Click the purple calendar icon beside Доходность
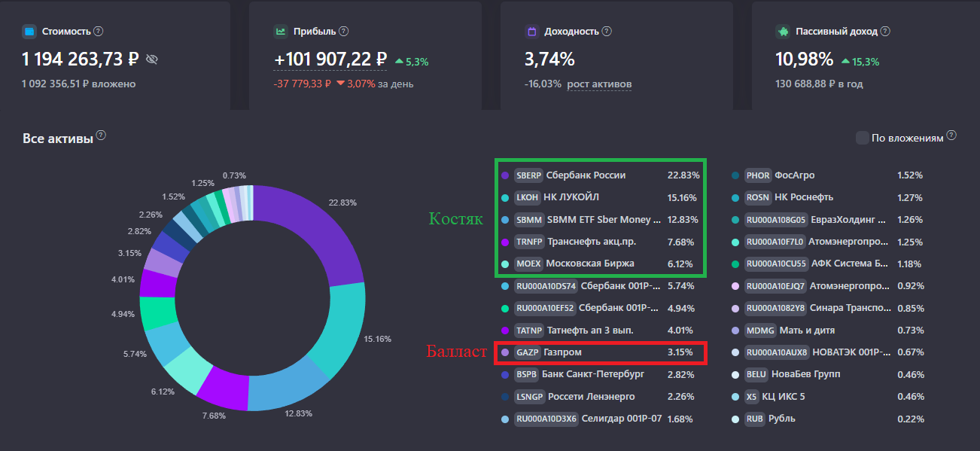This screenshot has width=980, height=451. click(531, 32)
